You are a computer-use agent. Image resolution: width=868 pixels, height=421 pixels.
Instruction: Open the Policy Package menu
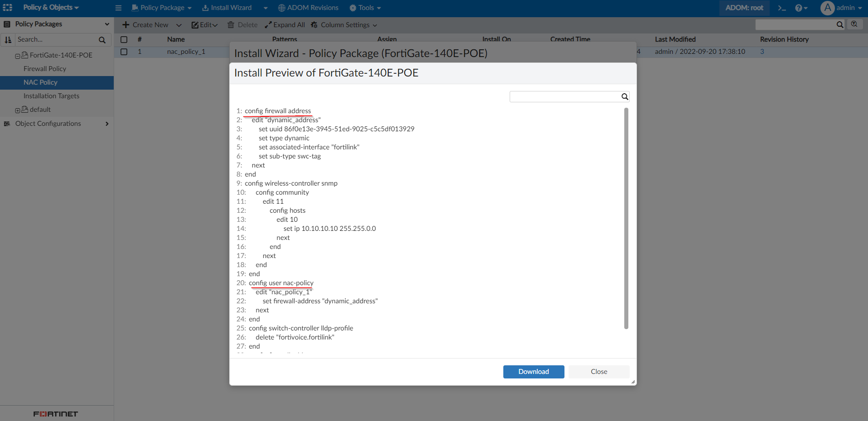162,8
